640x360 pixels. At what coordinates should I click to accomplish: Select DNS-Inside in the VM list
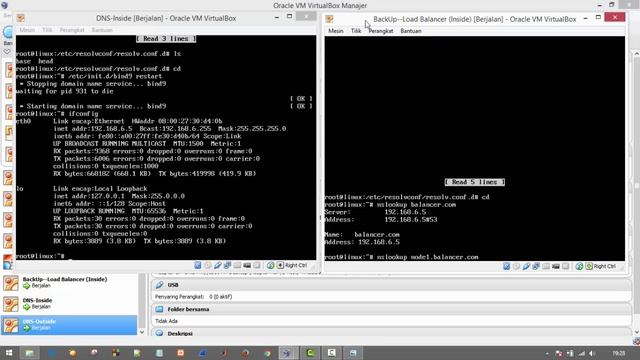point(69,304)
